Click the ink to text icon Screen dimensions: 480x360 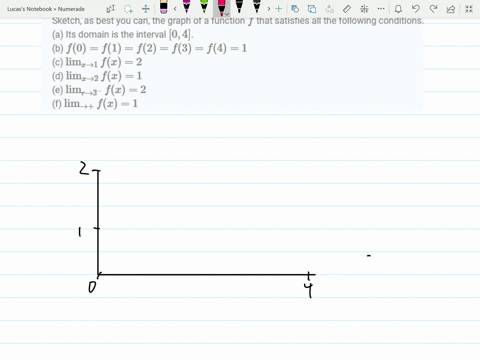point(329,9)
